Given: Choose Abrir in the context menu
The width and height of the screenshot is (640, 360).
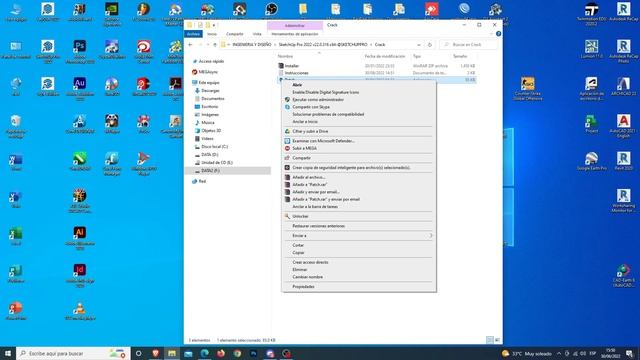Looking at the screenshot, I should coord(359,84).
